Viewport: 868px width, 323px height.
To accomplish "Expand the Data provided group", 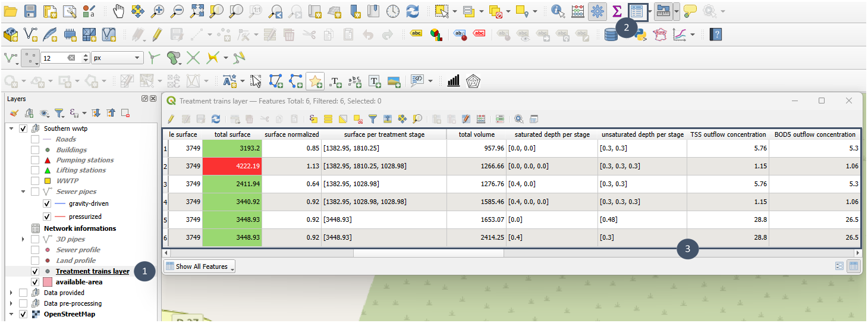I will tap(11, 293).
